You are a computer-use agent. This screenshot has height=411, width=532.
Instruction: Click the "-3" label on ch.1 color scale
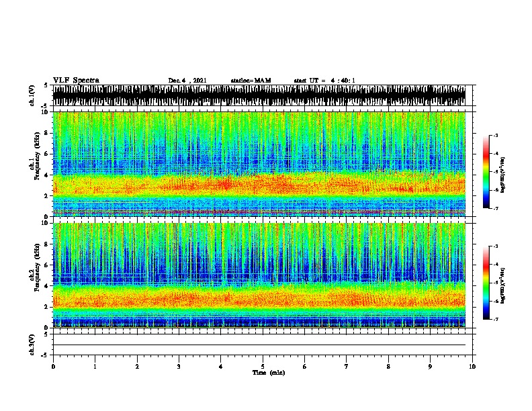[x=496, y=135]
